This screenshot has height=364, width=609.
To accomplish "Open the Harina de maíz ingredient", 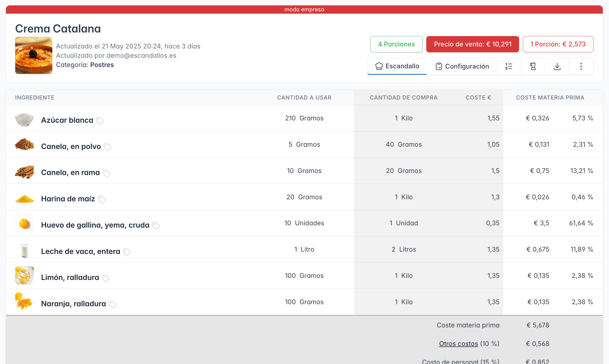I will click(68, 199).
